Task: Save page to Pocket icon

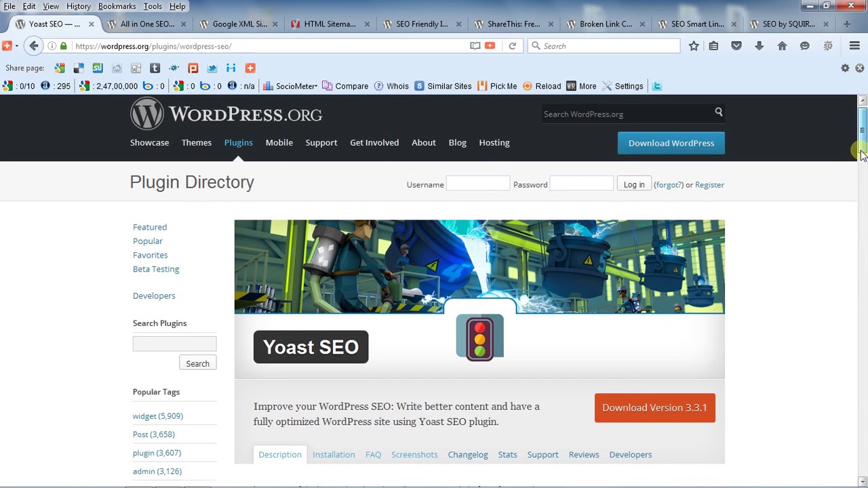Action: click(736, 46)
